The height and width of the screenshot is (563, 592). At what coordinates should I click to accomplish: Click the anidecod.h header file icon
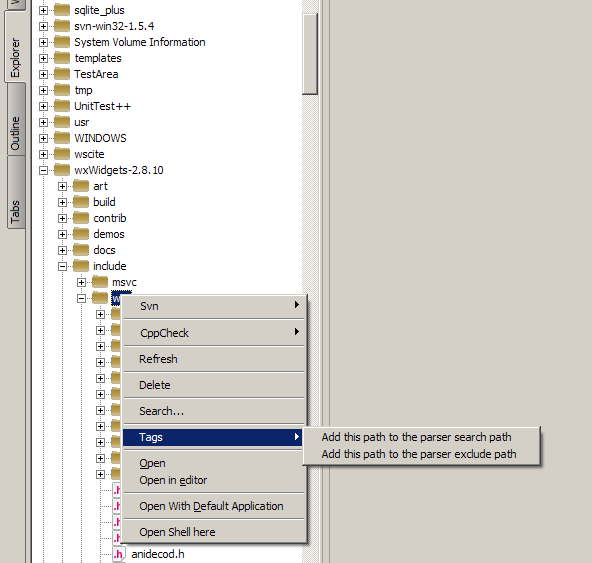coord(119,554)
